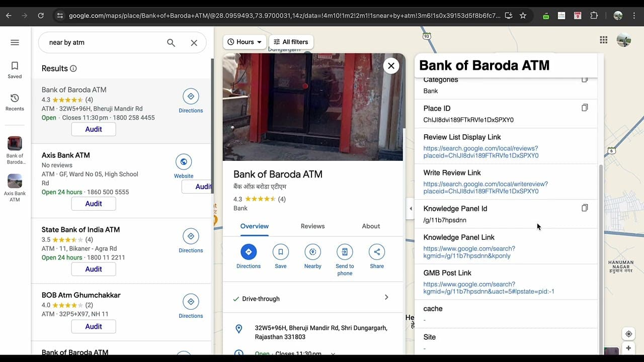Center map on your location
Viewport: 644px width, 362px height.
click(x=628, y=334)
